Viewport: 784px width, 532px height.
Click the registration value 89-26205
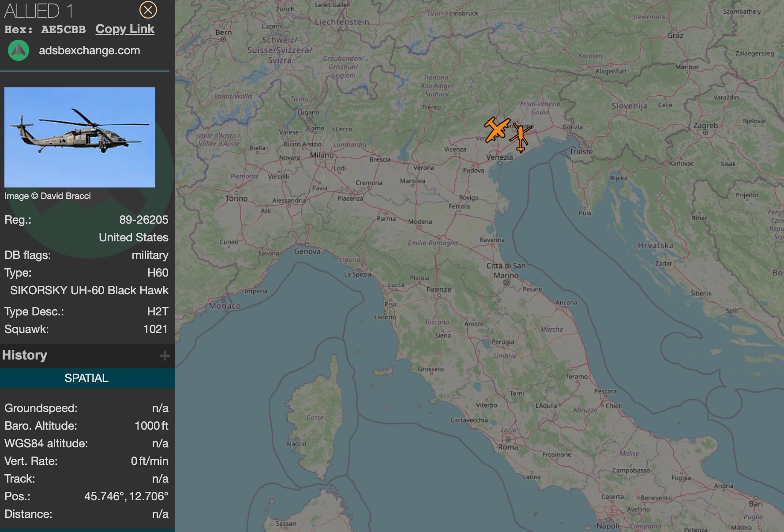[x=144, y=220]
